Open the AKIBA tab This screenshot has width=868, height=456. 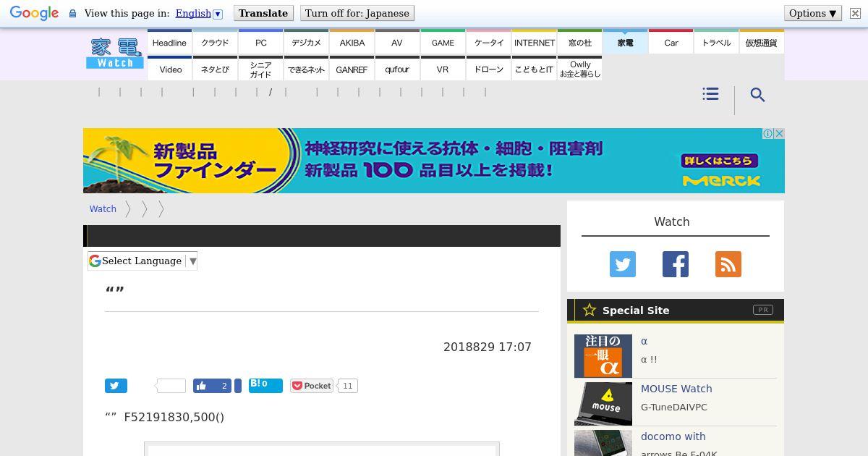click(352, 42)
